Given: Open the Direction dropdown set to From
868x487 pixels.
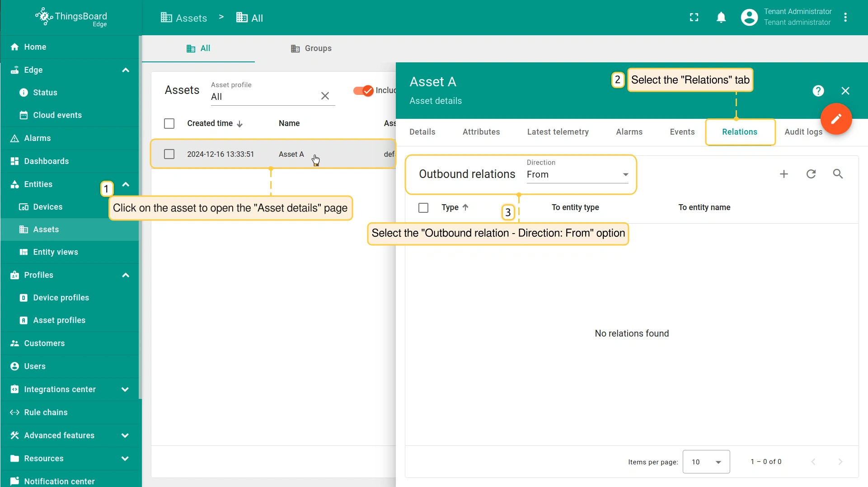Looking at the screenshot, I should tap(577, 174).
